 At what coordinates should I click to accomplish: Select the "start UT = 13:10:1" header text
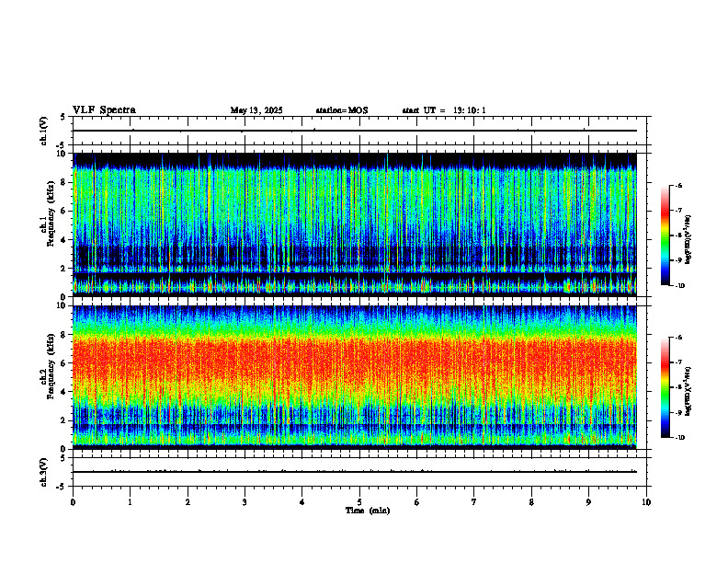tap(444, 110)
